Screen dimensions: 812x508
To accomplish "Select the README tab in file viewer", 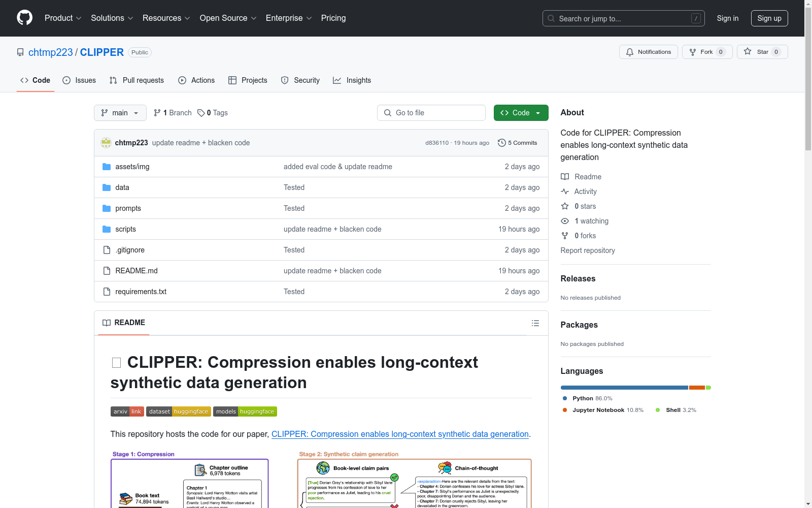I will 124,323.
